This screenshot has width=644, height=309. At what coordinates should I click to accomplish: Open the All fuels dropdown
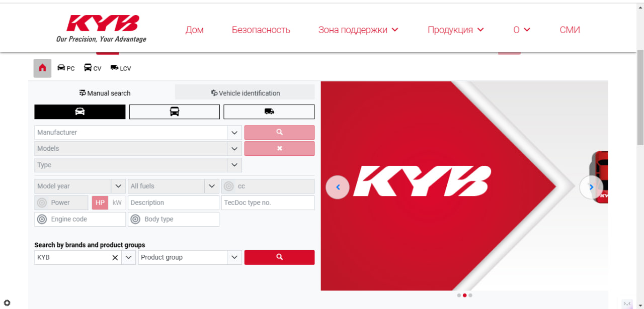(x=174, y=186)
